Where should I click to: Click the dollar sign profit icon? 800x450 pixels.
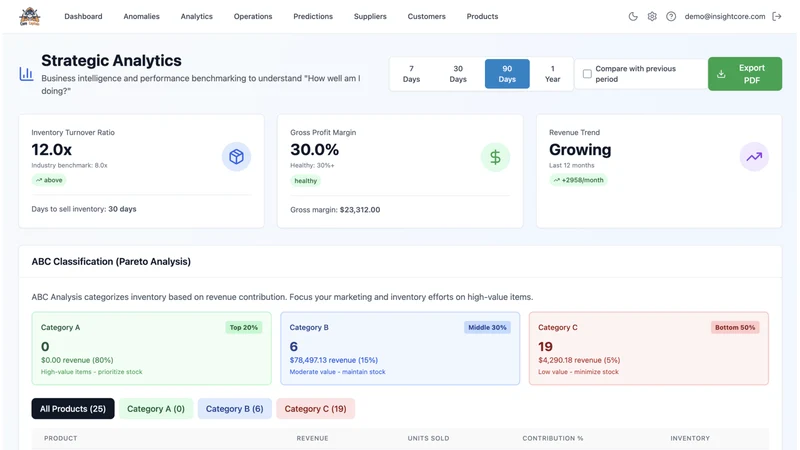pyautogui.click(x=495, y=157)
